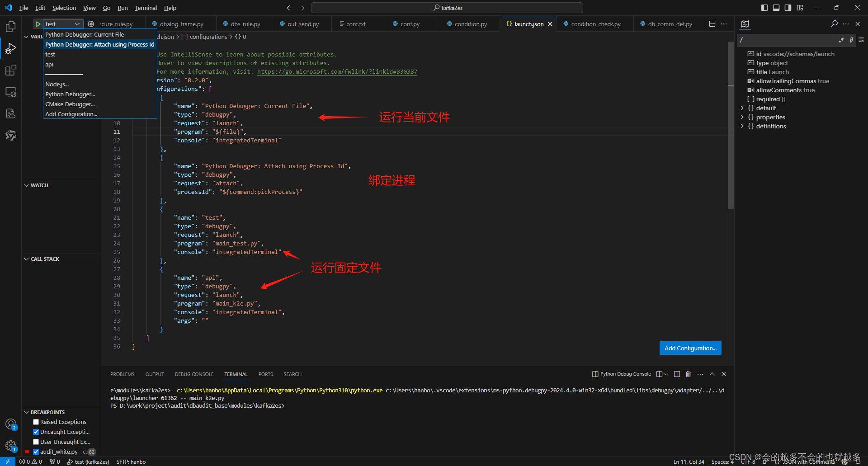Open the new terminal launch profile dropdown
868x466 pixels.
pos(666,374)
